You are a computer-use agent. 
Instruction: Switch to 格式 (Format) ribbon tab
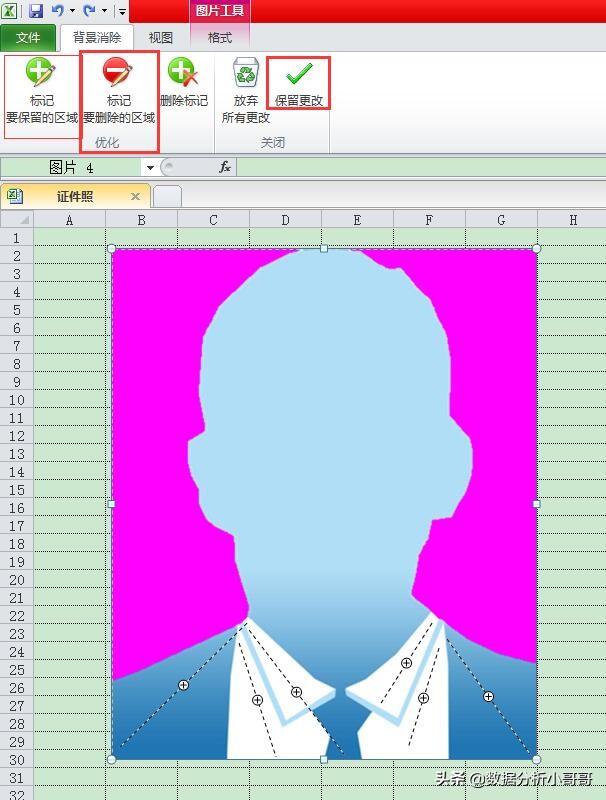click(x=220, y=37)
